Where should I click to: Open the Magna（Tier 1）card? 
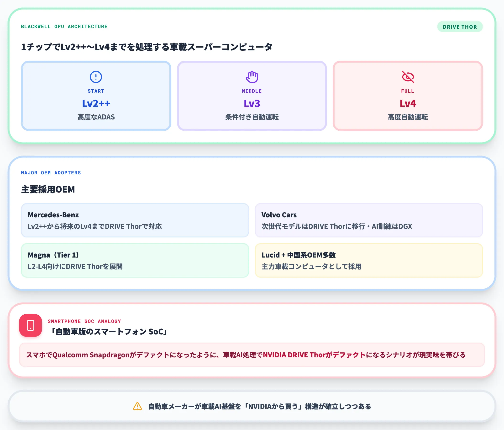pos(135,260)
